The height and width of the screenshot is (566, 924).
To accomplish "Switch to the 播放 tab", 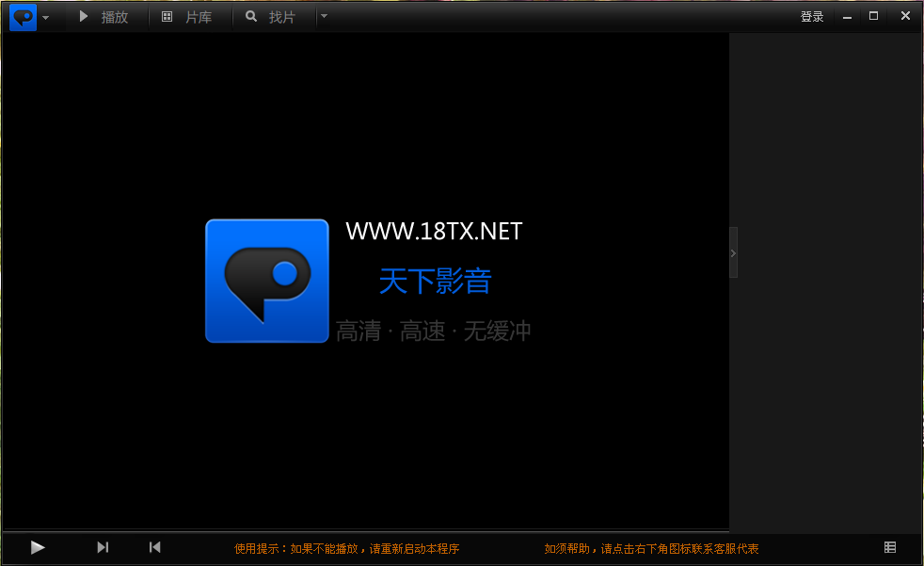I will point(104,17).
